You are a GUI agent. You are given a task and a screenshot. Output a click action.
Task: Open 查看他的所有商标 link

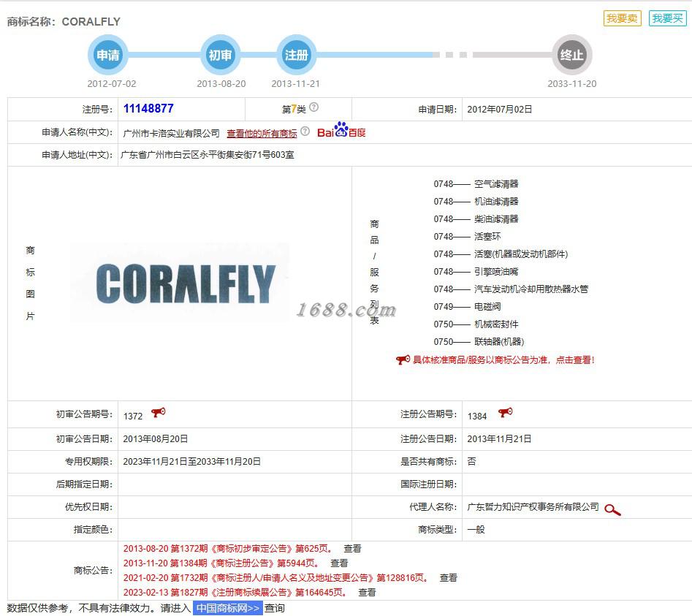262,133
